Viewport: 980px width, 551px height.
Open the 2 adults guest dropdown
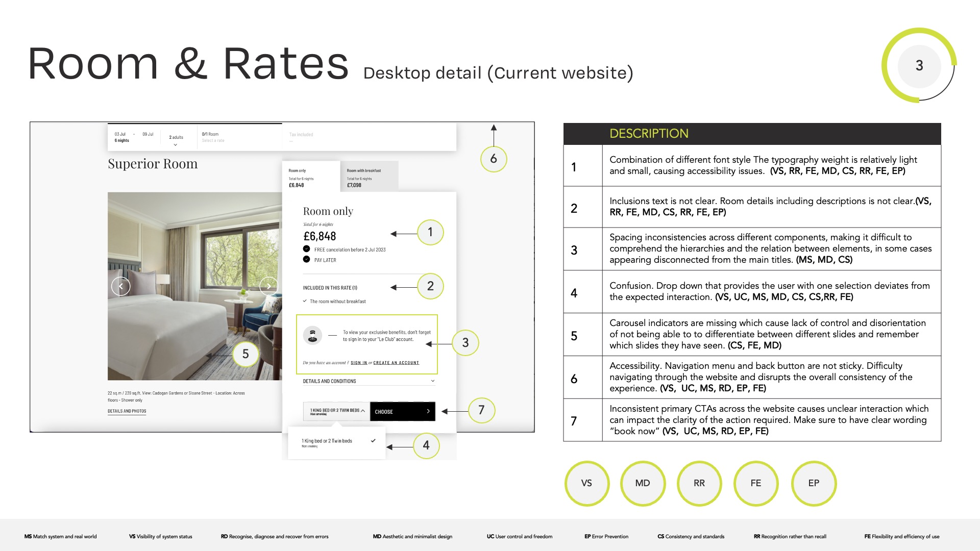pyautogui.click(x=176, y=139)
